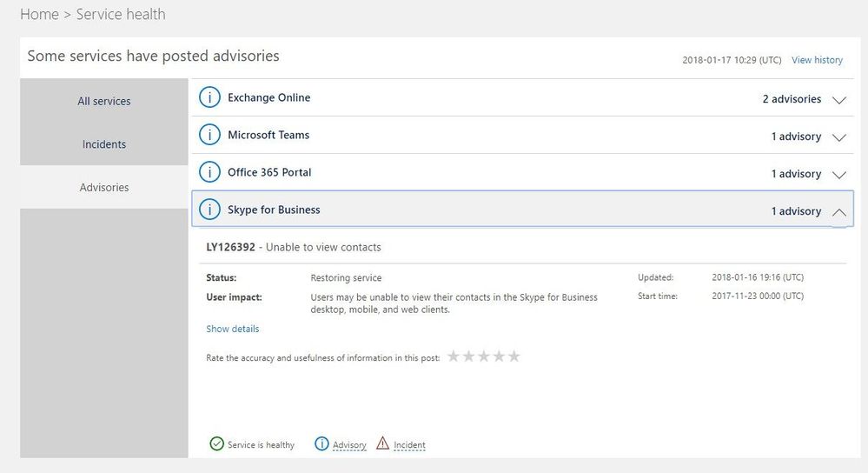The width and height of the screenshot is (868, 473).
Task: Expand the Exchange Online advisories chevron
Action: coord(838,100)
